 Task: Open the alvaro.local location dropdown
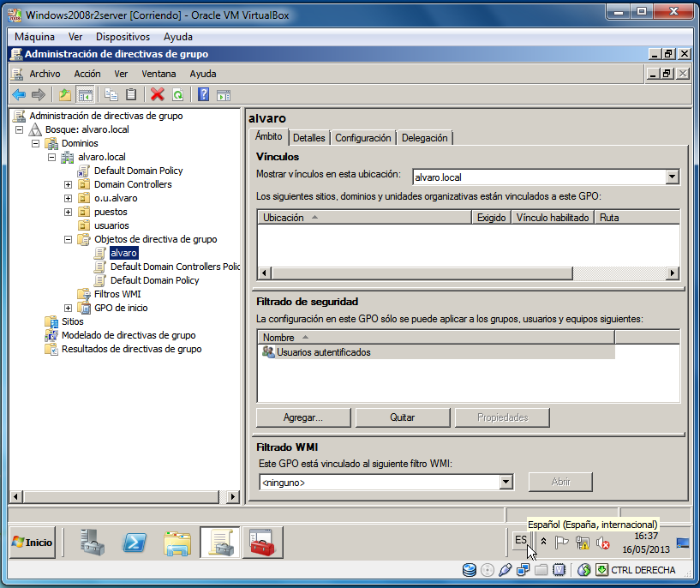tap(672, 177)
